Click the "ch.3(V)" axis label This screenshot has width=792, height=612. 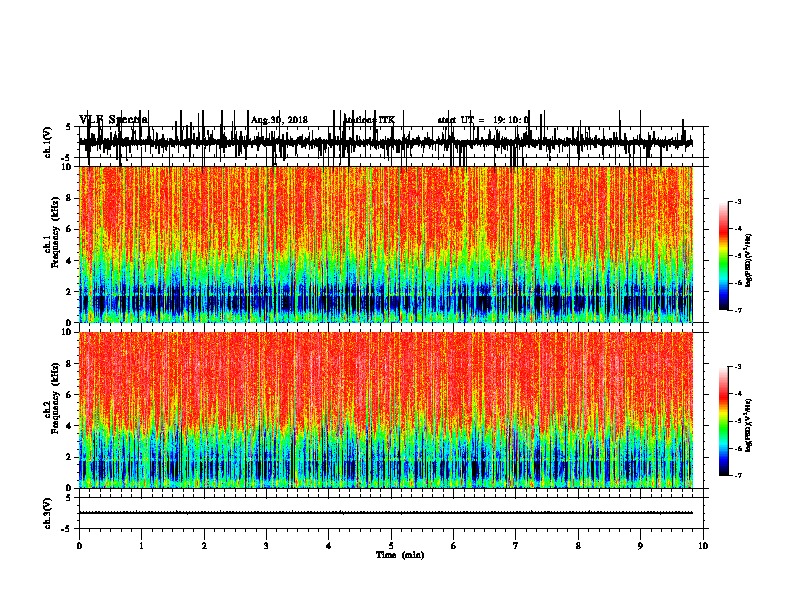point(48,514)
